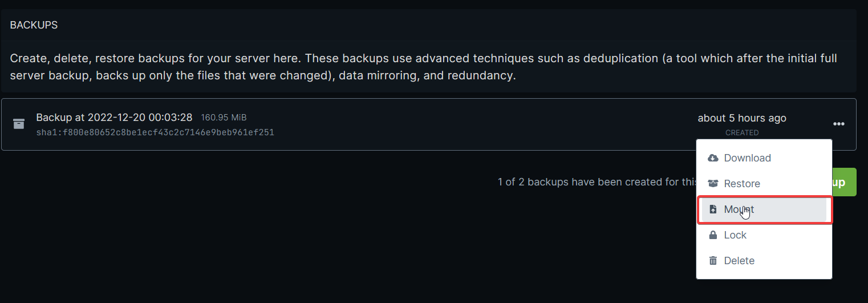Click the 'about 5 hours ago' timestamp
The height and width of the screenshot is (303, 868).
click(x=741, y=118)
